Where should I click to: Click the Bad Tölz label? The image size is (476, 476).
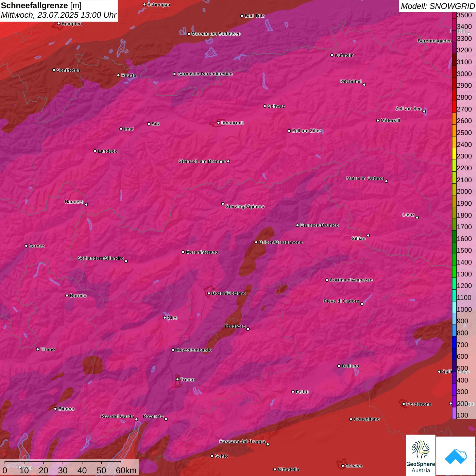255,16
